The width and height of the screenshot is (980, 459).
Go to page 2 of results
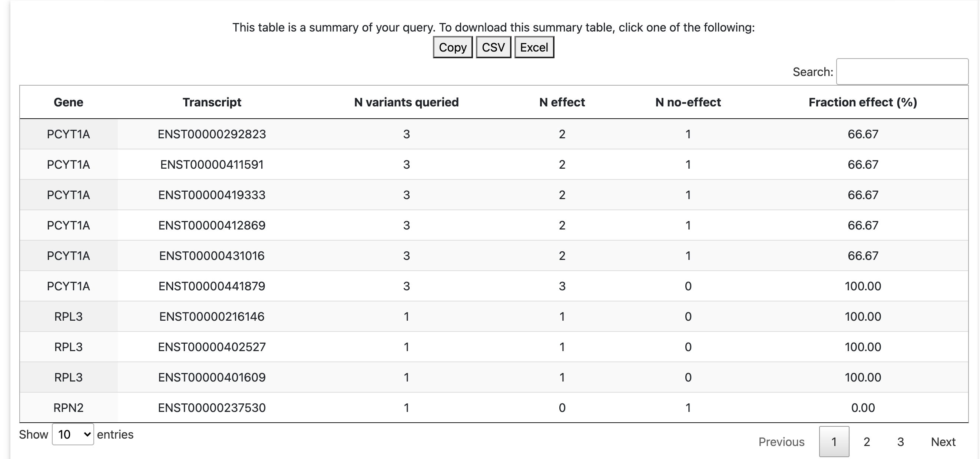[867, 442]
